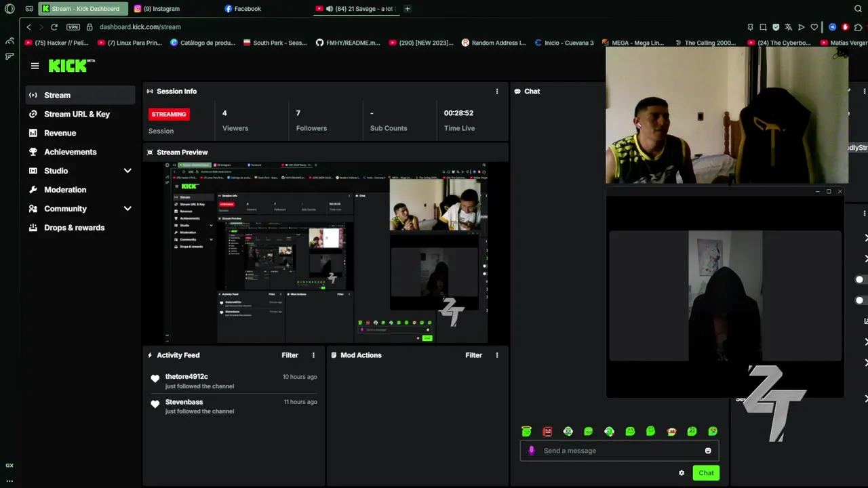This screenshot has height=488, width=868.
Task: Click the 00:28:52 Time Live value
Action: (x=458, y=113)
